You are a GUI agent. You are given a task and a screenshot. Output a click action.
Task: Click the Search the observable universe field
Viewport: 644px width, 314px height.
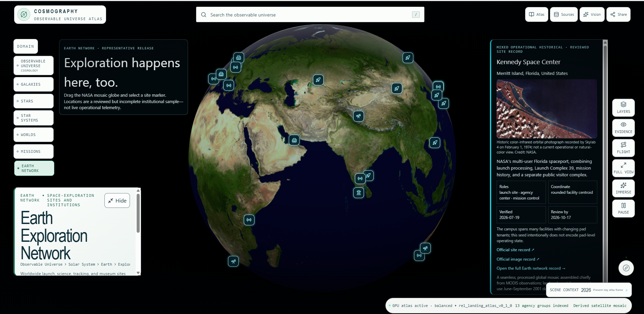310,15
